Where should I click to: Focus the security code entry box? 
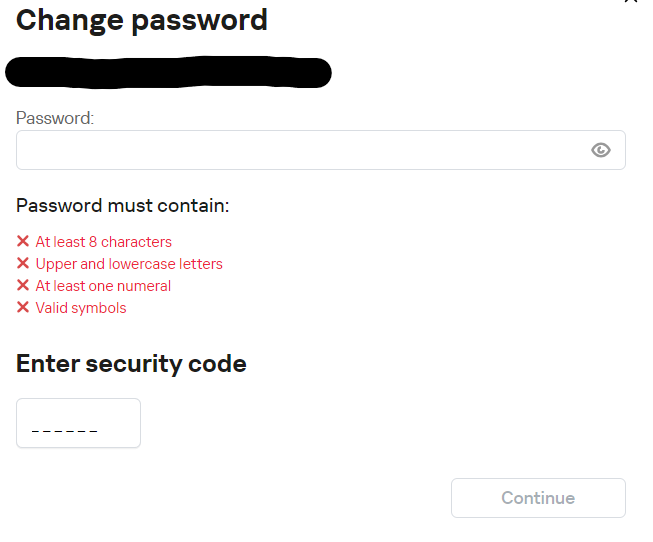pos(78,423)
